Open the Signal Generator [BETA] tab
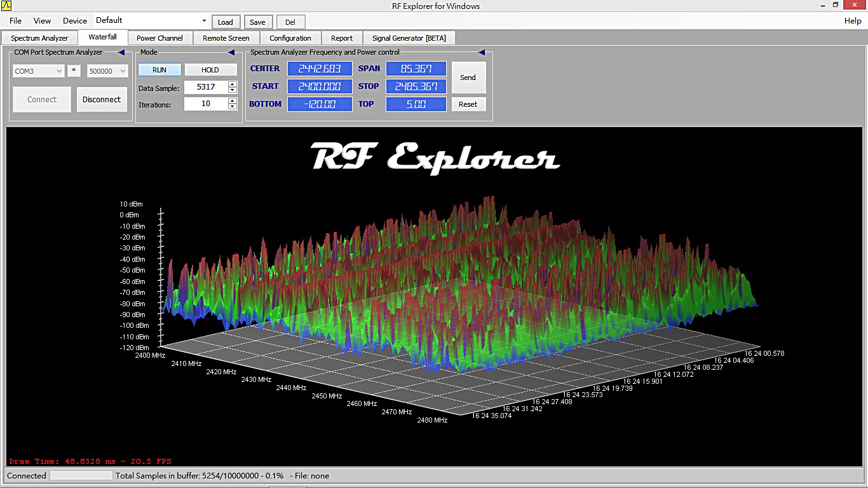The image size is (868, 488). pos(409,38)
